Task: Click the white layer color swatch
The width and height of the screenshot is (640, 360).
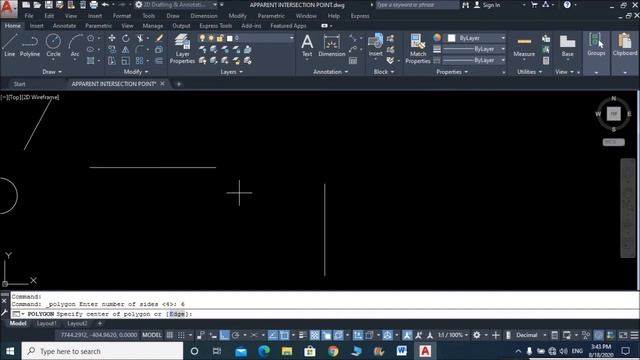Action: (230, 38)
